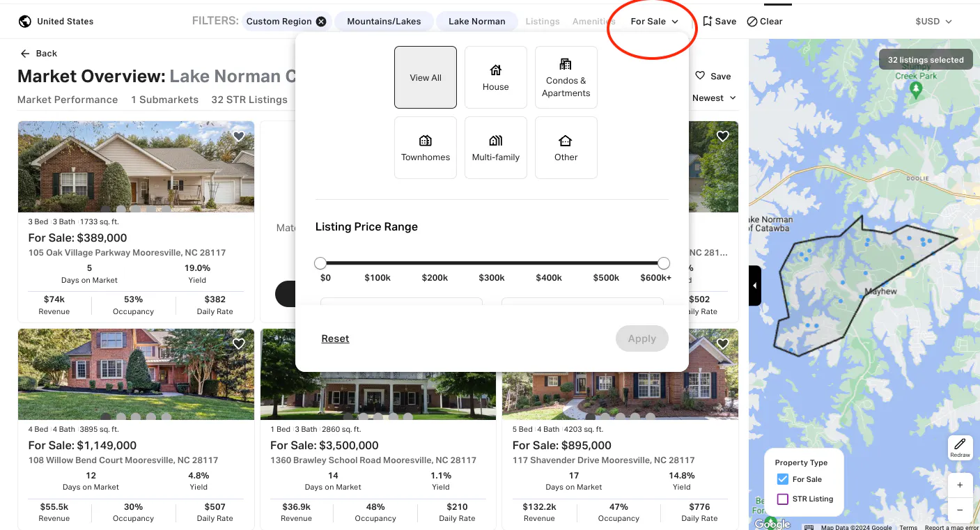Open the Newest sort dropdown
The height and width of the screenshot is (530, 980).
point(714,98)
